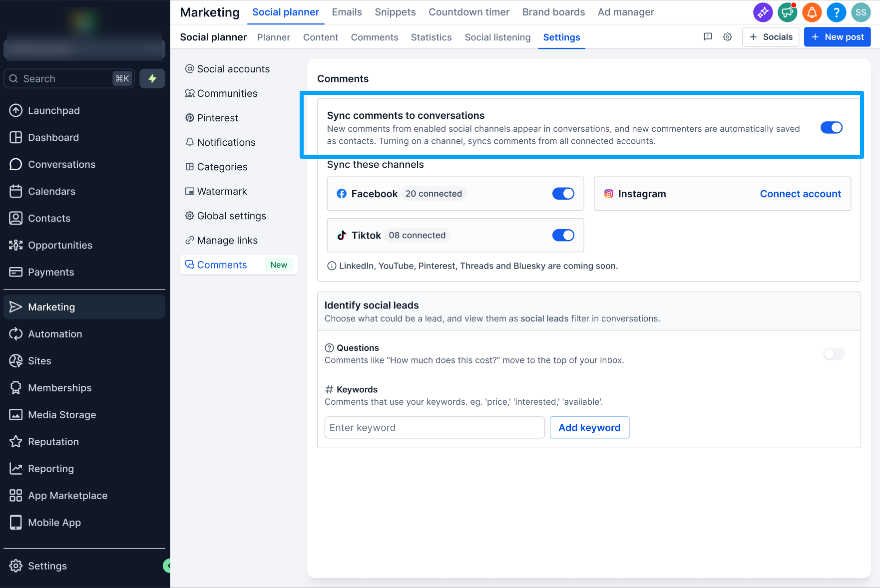Open Manage links settings section
The width and height of the screenshot is (880, 588).
239,240
